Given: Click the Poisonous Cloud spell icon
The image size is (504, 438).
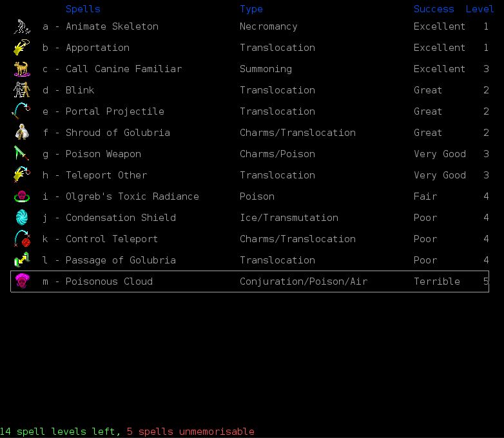Looking at the screenshot, I should tap(22, 281).
